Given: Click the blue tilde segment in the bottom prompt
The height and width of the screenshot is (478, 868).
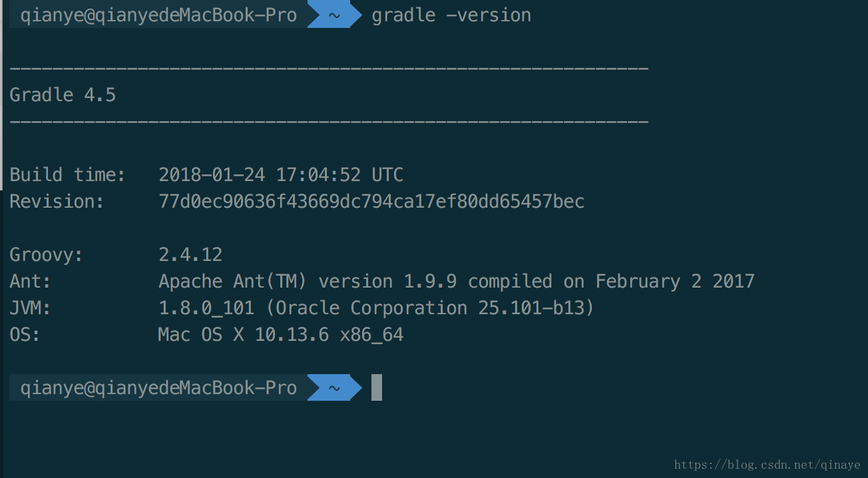Looking at the screenshot, I should point(334,388).
